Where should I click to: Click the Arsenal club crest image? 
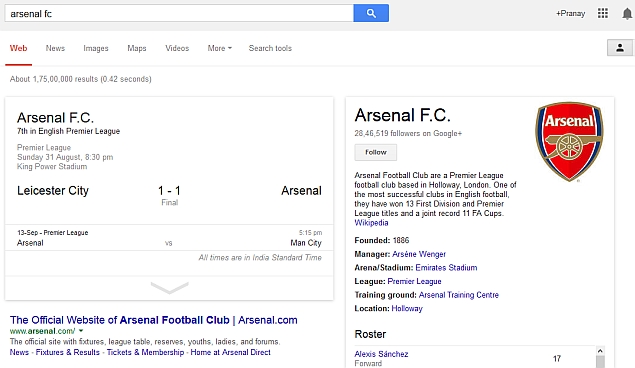pos(569,141)
